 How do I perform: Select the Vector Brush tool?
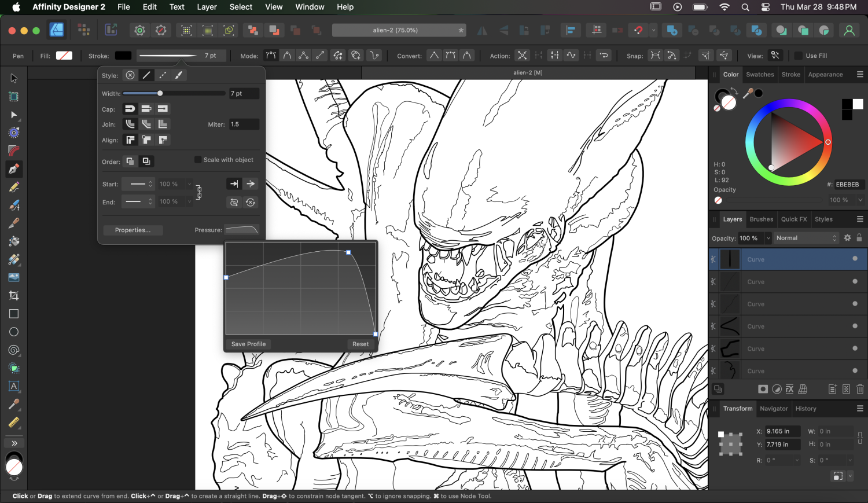pyautogui.click(x=14, y=204)
